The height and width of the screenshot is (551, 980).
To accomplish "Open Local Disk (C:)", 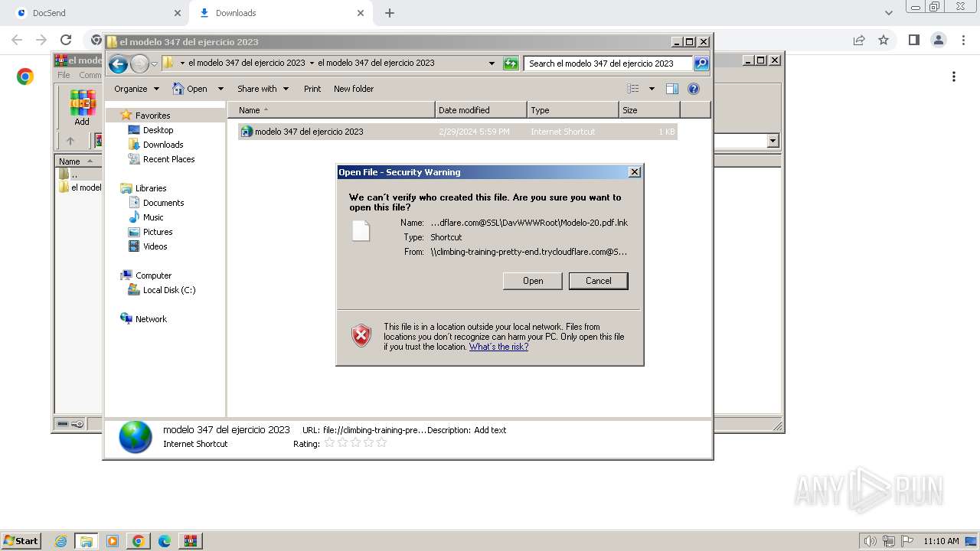I will (168, 290).
